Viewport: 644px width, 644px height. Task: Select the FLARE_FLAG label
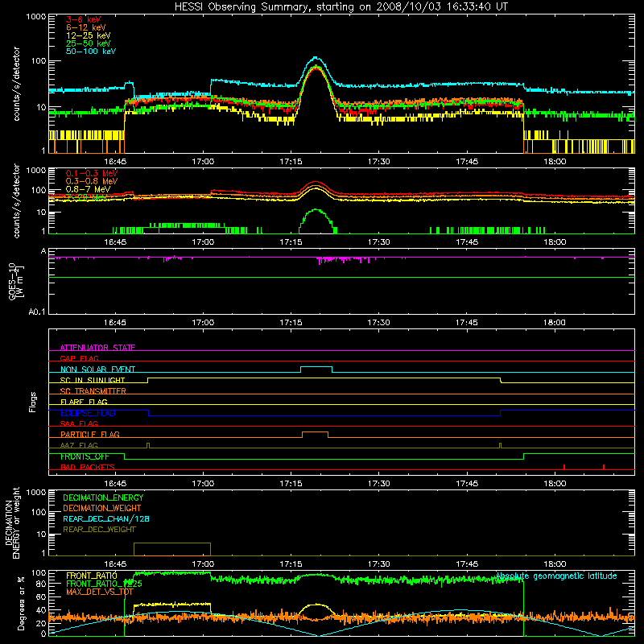point(84,402)
